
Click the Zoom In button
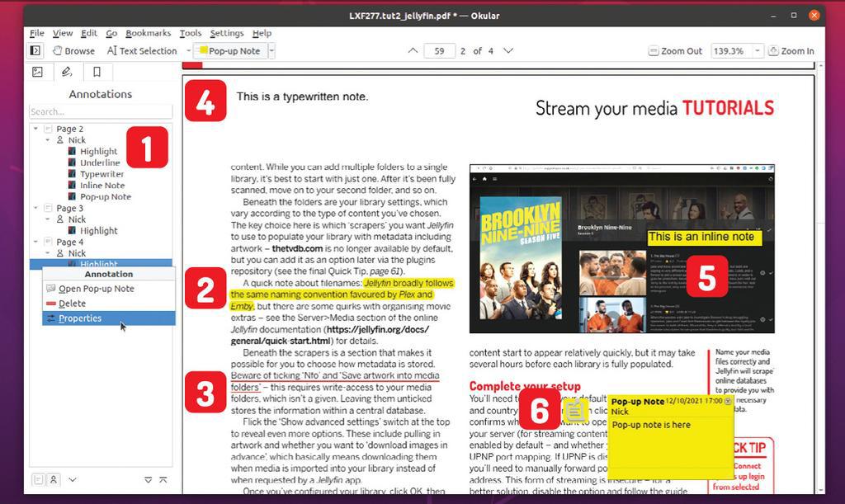[791, 50]
